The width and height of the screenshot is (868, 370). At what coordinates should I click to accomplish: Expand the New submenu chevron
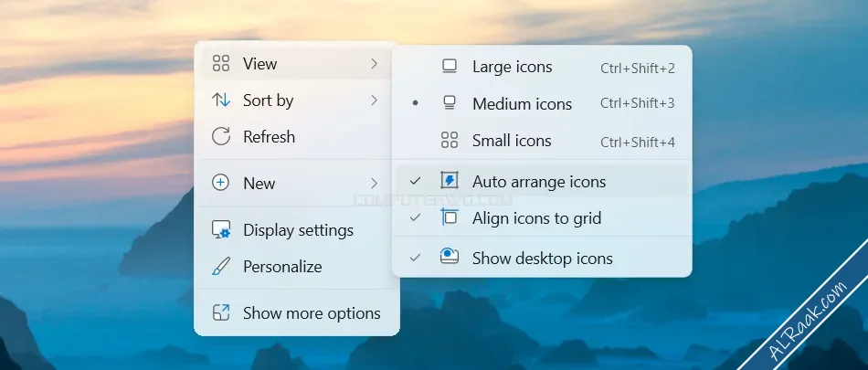tap(375, 183)
